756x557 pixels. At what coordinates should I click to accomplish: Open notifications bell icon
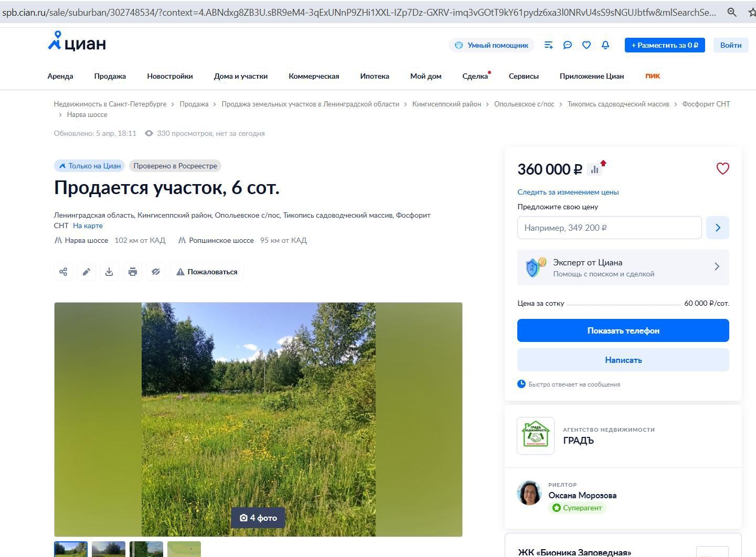point(605,45)
